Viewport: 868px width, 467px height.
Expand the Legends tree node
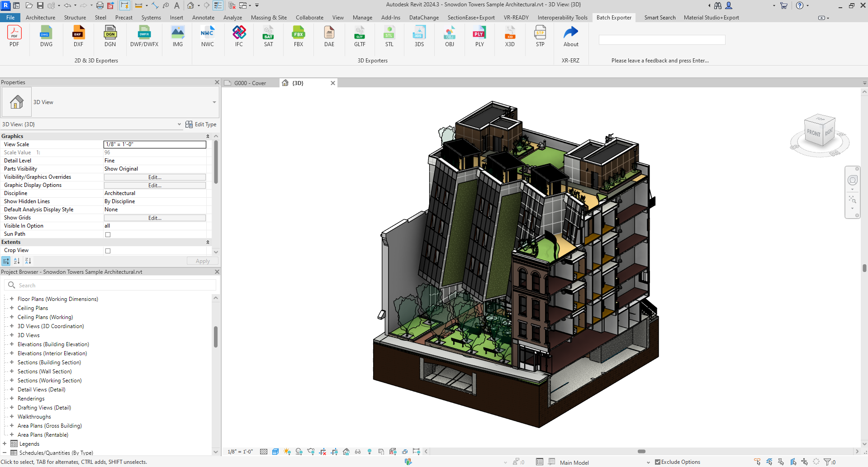(x=5, y=444)
